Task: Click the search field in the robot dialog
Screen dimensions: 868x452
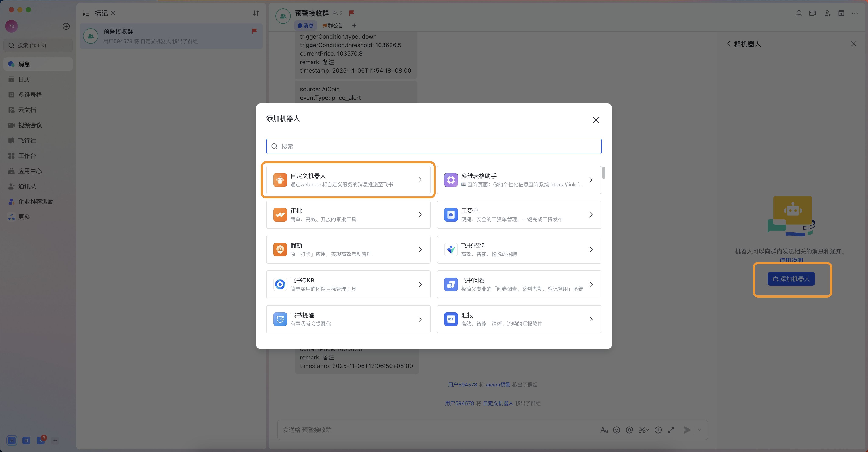Action: coord(433,146)
